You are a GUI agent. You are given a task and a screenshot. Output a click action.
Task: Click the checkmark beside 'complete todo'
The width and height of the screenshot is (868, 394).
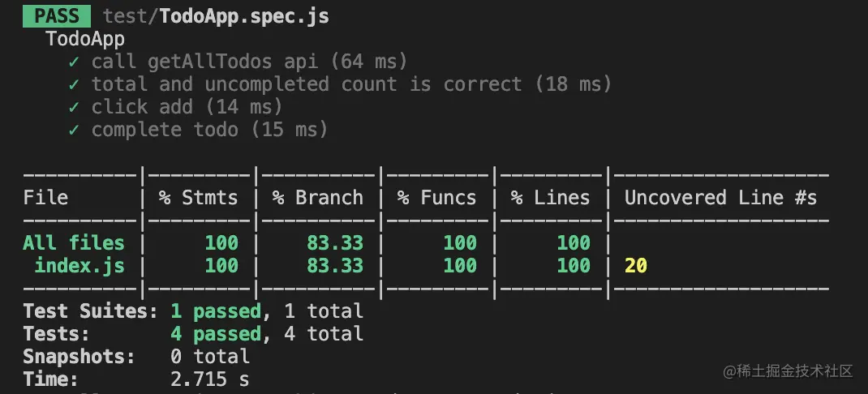click(x=74, y=130)
